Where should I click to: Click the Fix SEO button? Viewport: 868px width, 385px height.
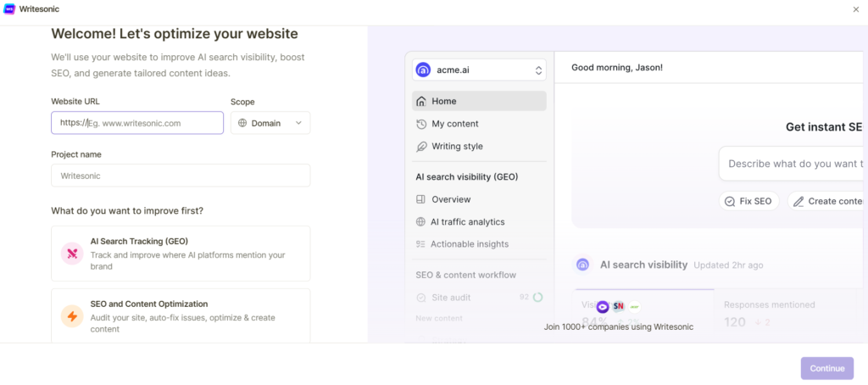(748, 201)
